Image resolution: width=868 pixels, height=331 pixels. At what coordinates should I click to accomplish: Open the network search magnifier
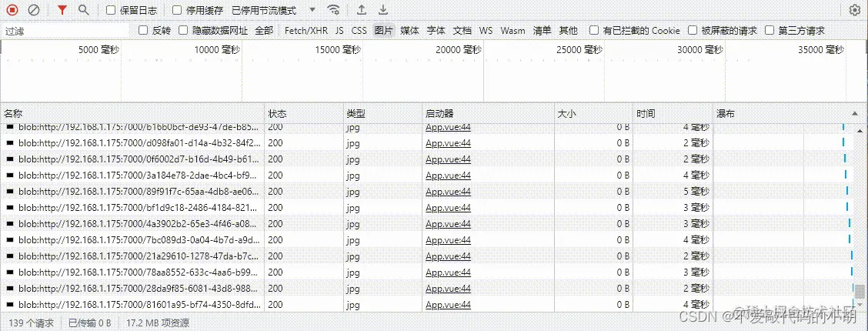click(x=84, y=10)
